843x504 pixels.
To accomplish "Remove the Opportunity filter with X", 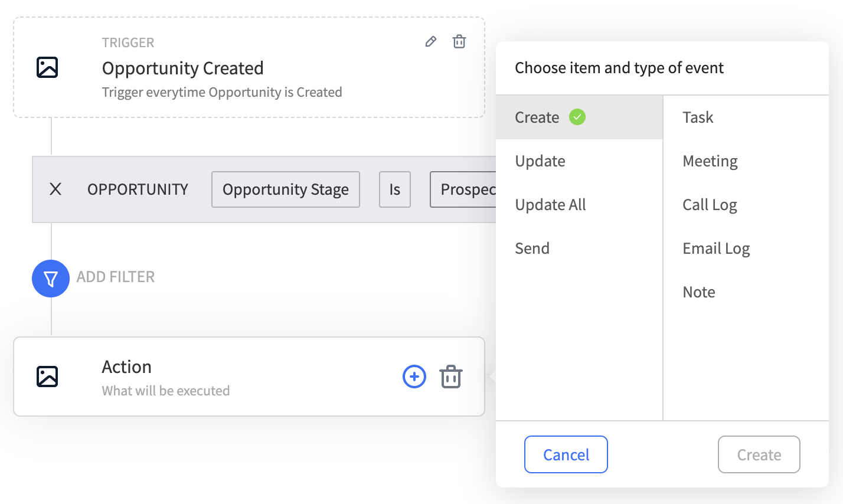I will 55,189.
